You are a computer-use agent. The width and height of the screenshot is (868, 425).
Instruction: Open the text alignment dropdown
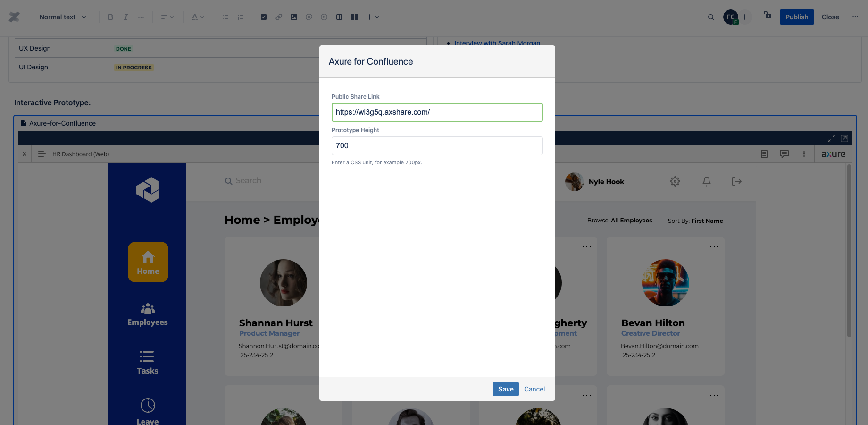pyautogui.click(x=167, y=17)
